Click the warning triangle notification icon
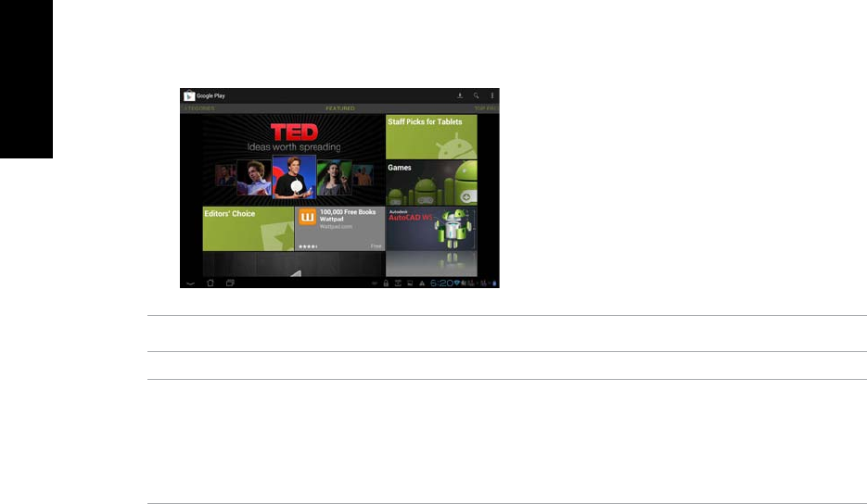 pyautogui.click(x=422, y=283)
